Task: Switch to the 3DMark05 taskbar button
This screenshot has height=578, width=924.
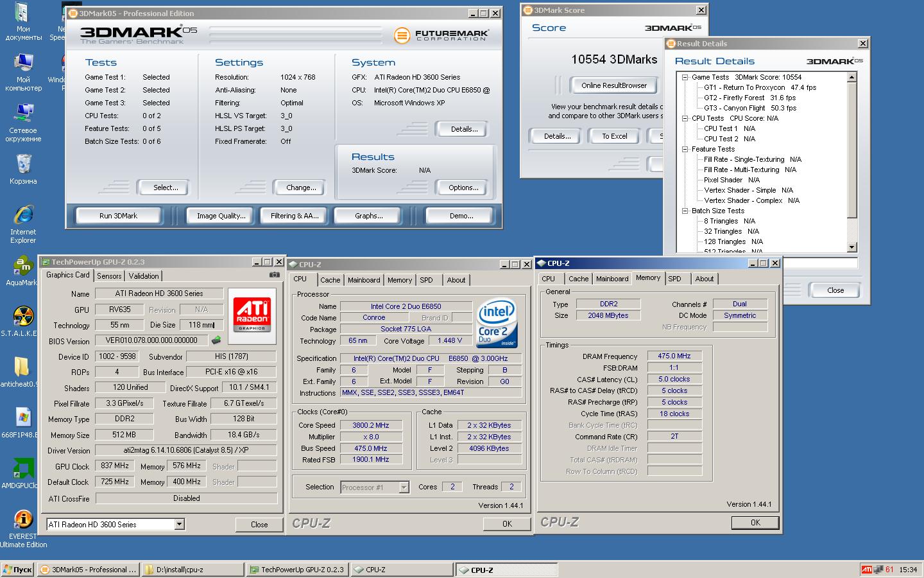Action: [x=89, y=570]
